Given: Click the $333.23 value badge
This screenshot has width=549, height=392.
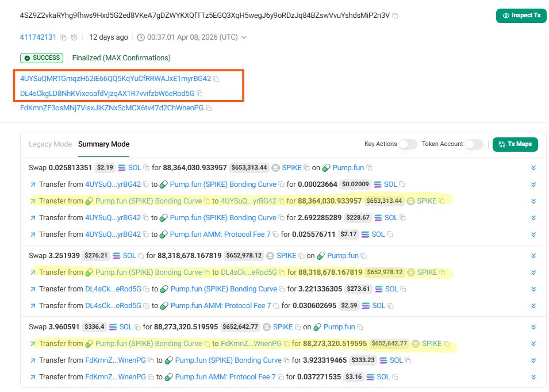Looking at the screenshot, I should tap(363, 360).
